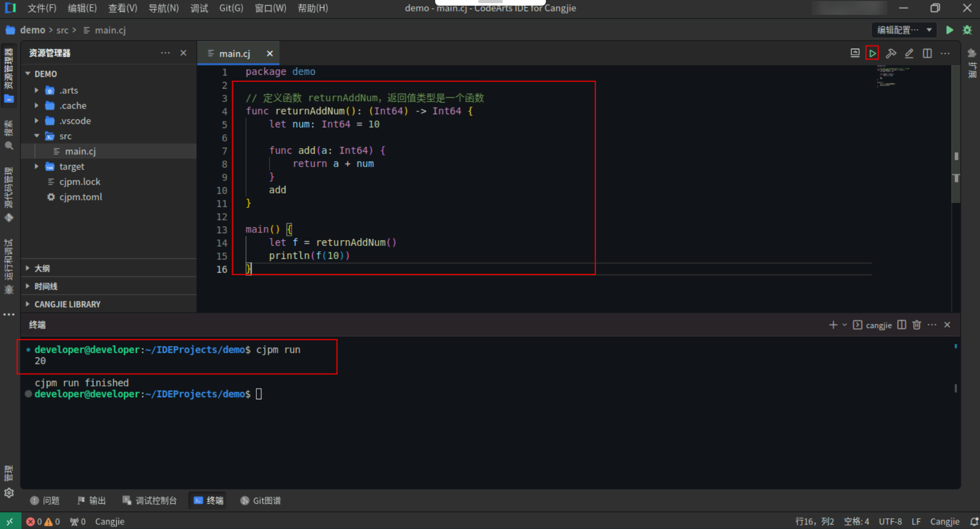Viewport: 980px width, 529px height.
Task: Switch to the 调试控制台 debug console tab
Action: click(x=150, y=500)
